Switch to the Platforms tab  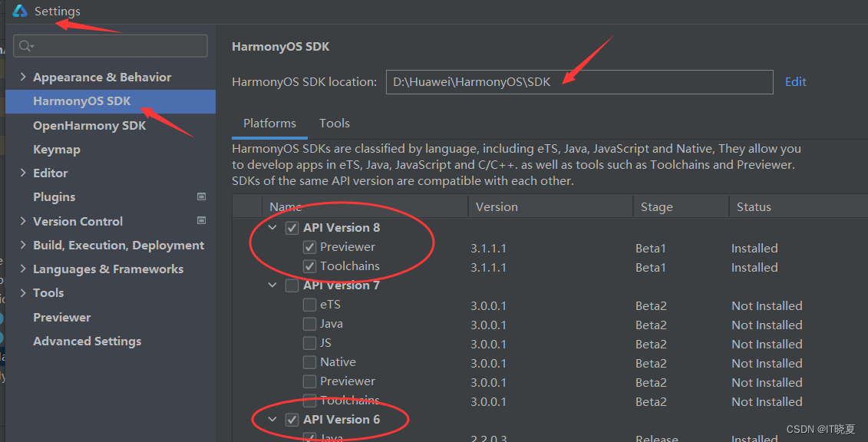tap(269, 124)
